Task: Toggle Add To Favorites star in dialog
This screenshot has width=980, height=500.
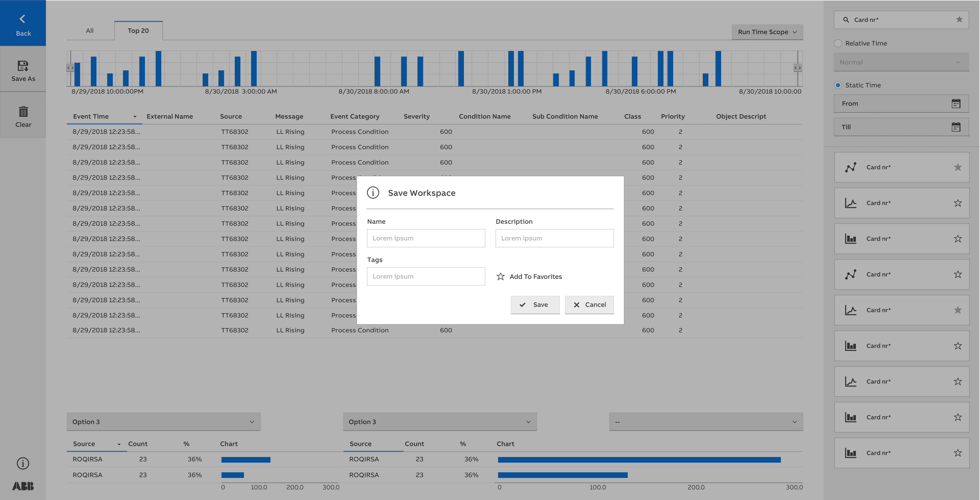Action: [x=501, y=276]
